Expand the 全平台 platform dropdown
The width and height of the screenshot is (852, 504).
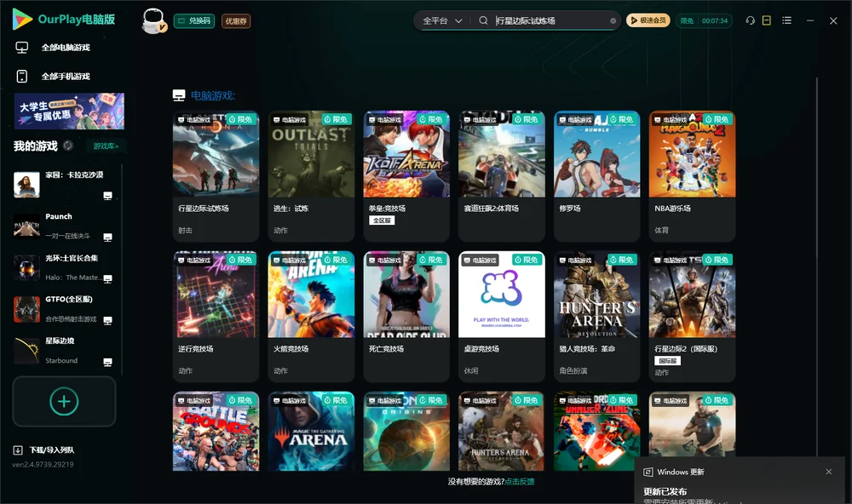[x=442, y=21]
